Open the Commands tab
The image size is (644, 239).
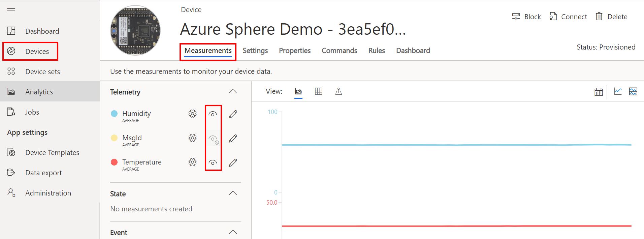coord(340,51)
